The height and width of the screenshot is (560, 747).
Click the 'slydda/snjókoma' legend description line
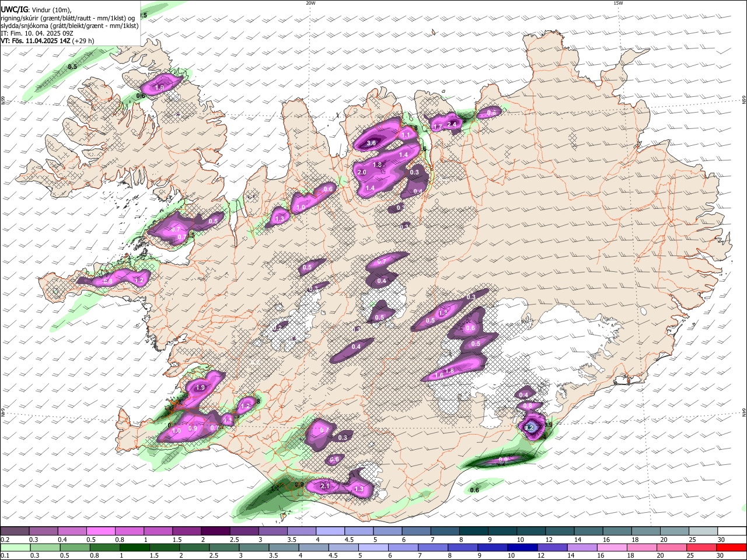[x=70, y=26]
